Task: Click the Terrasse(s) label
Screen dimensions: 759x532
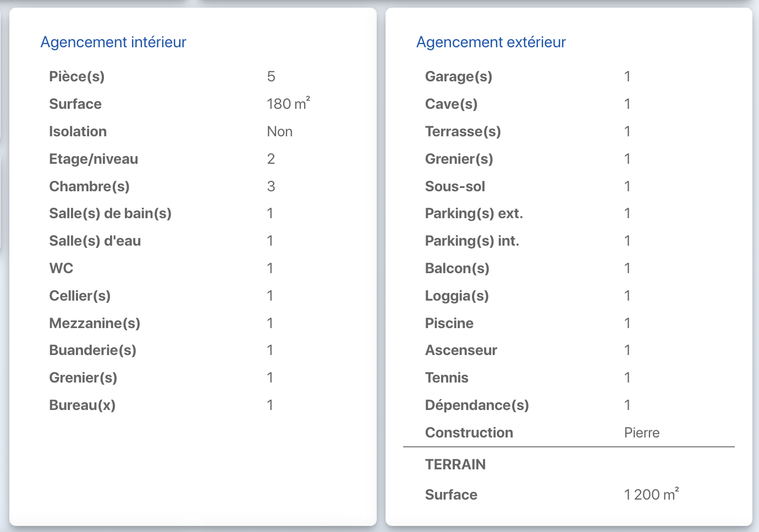Action: [463, 131]
